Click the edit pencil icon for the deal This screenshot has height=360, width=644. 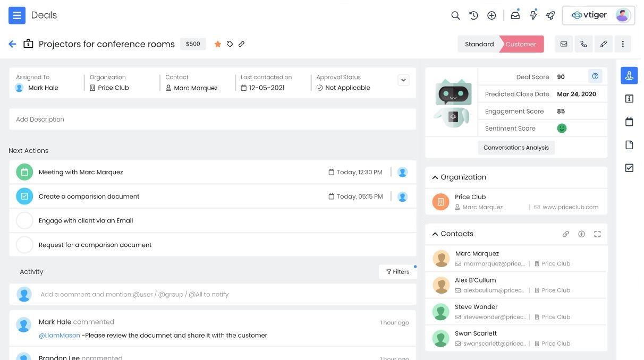[604, 44]
